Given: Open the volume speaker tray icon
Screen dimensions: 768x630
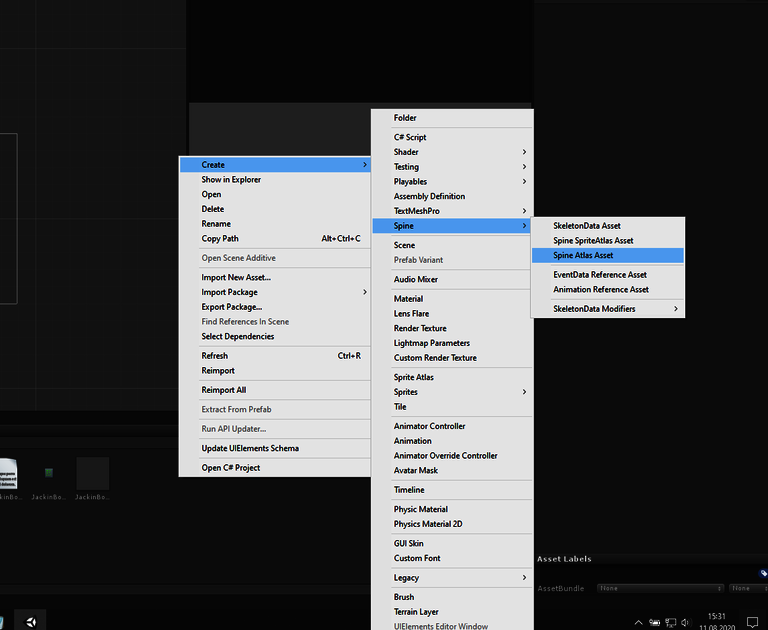Looking at the screenshot, I should [685, 623].
